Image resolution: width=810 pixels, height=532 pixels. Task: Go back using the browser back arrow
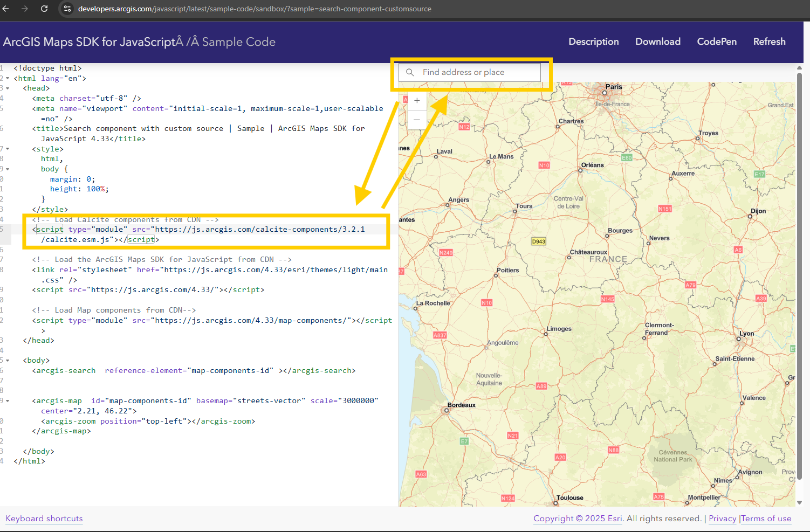[6, 9]
